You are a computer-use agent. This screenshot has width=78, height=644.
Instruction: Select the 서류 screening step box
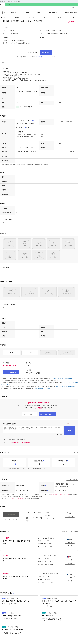12,353
